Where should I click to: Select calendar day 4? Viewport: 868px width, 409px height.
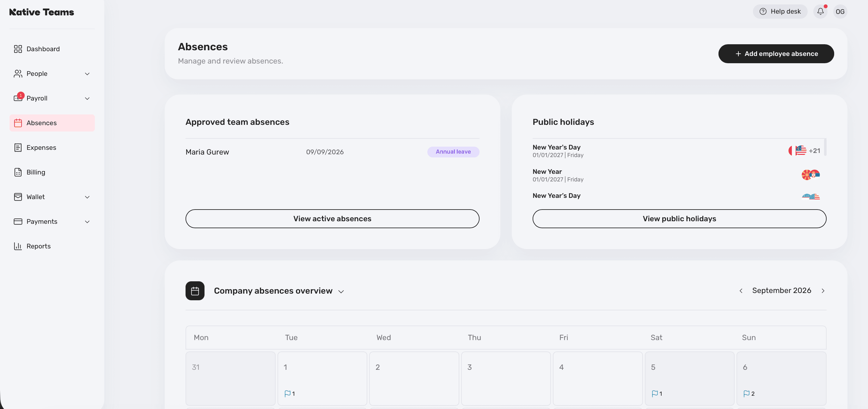click(597, 378)
